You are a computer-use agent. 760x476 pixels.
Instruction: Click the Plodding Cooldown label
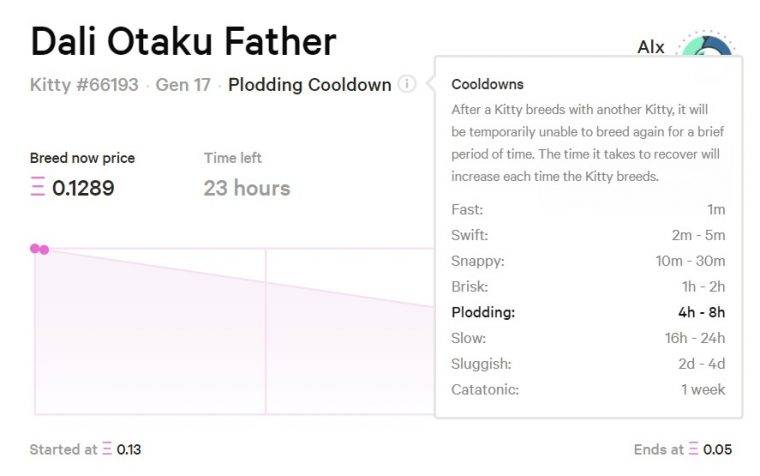coord(309,85)
